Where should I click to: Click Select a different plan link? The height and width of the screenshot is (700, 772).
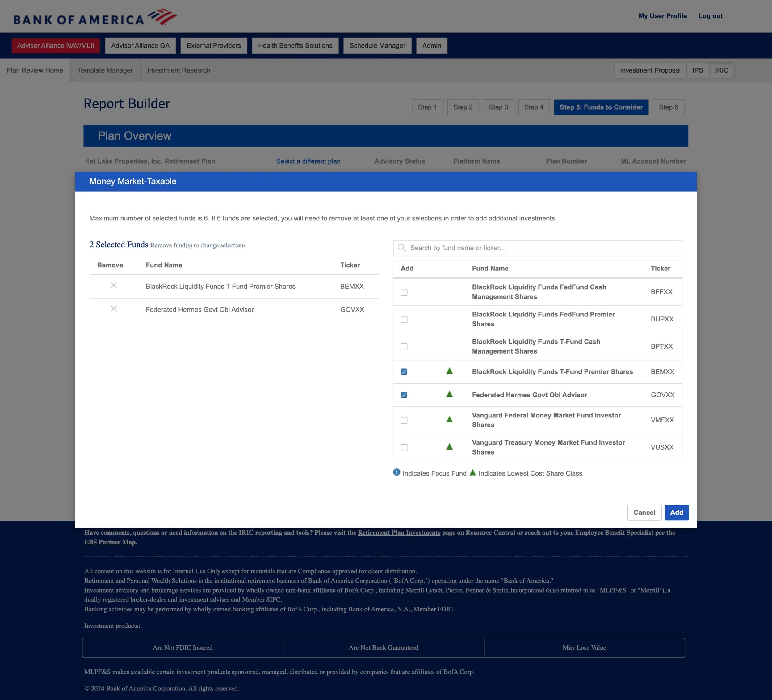[308, 161]
